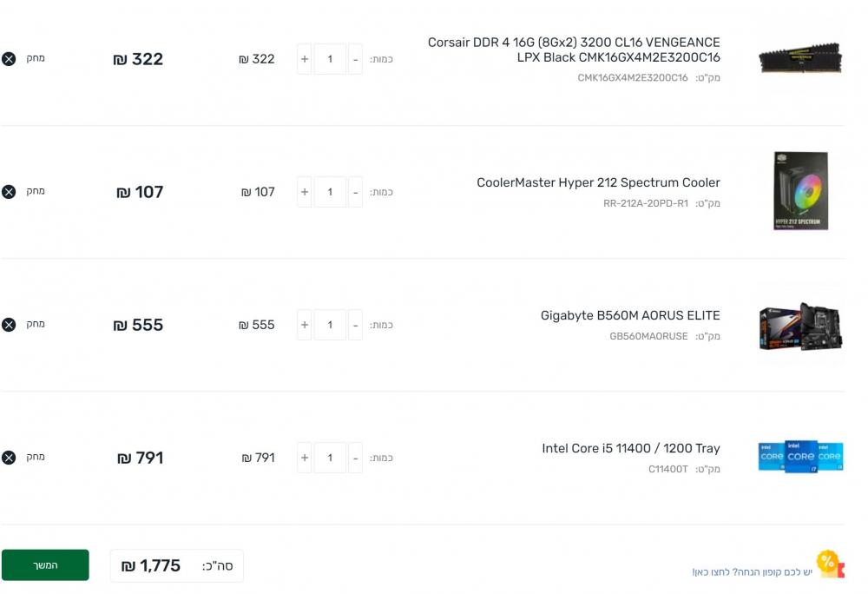Decrease Intel Core i5 quantity with minus
Image resolution: width=868 pixels, height=594 pixels.
pos(355,458)
